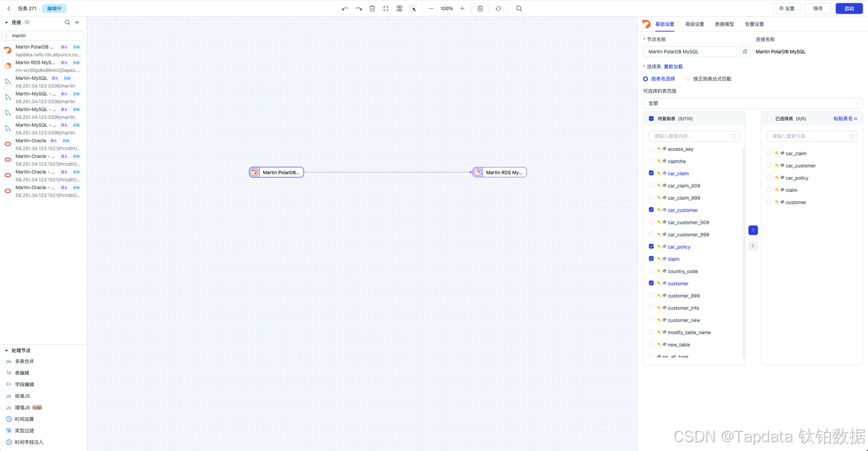Click the 多表合并 processing node icon

click(9, 361)
